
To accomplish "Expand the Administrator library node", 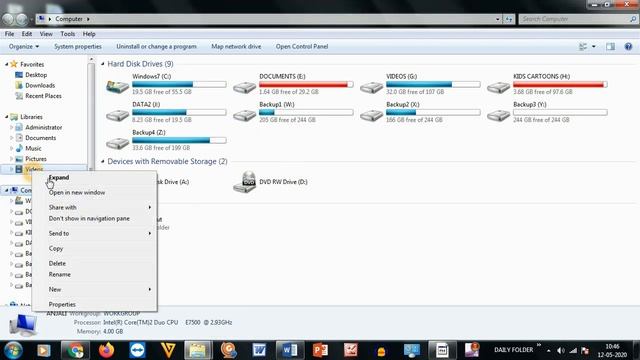I will point(11,127).
